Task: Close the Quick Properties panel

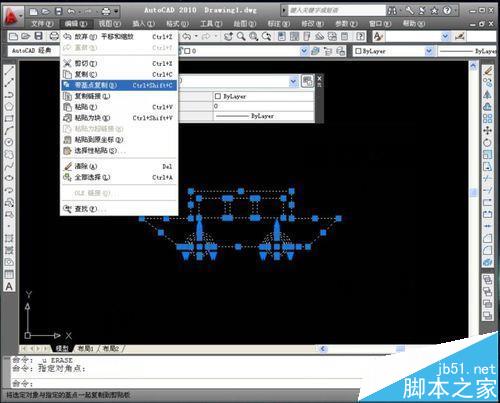Action: tap(319, 78)
